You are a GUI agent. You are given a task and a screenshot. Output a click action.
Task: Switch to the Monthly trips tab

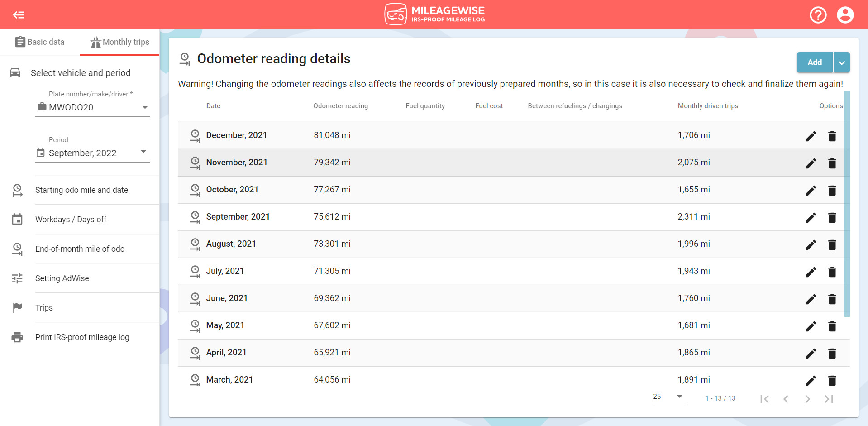(119, 42)
